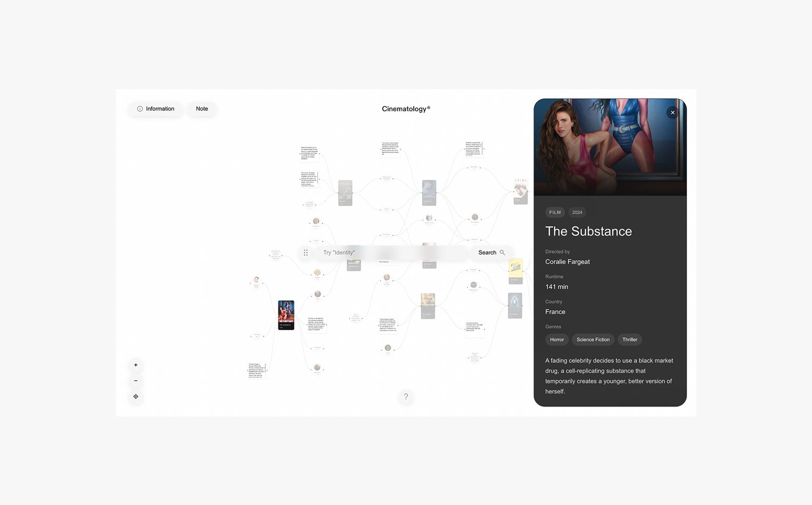The width and height of the screenshot is (812, 505).
Task: Click the Try "Identity" search field
Action: coord(392,253)
